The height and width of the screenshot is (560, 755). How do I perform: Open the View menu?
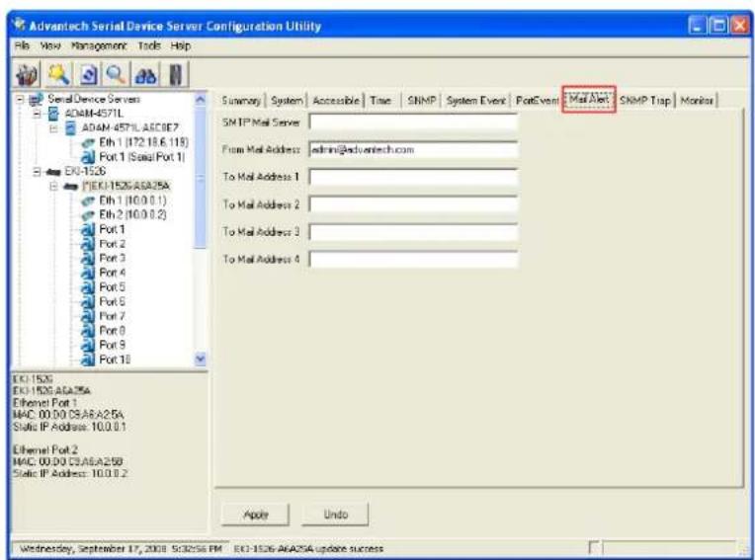(x=50, y=46)
